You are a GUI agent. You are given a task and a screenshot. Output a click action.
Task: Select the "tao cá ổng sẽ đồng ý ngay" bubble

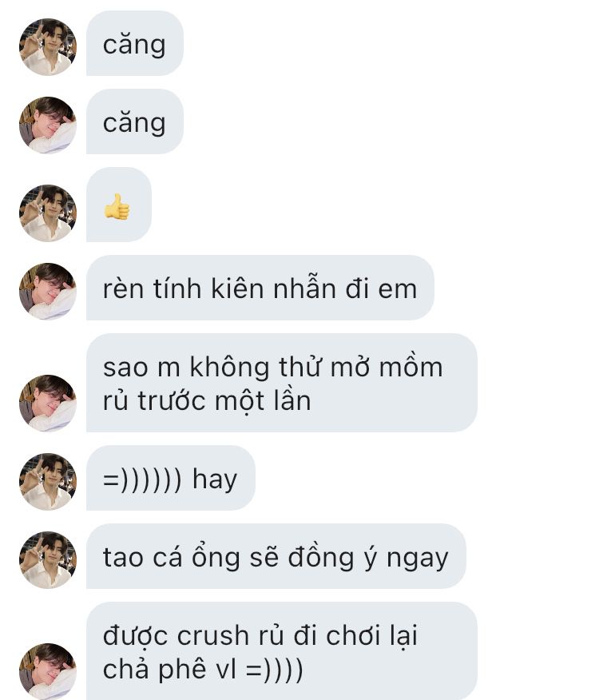(276, 556)
